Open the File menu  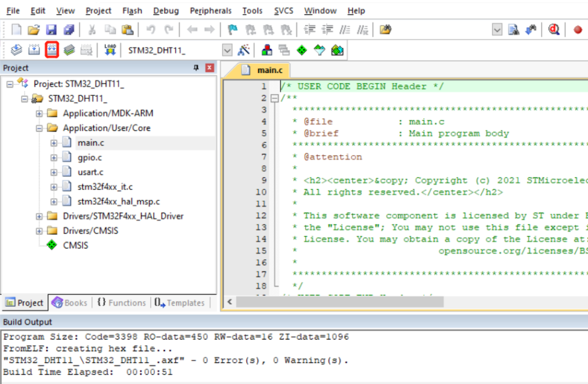13,11
